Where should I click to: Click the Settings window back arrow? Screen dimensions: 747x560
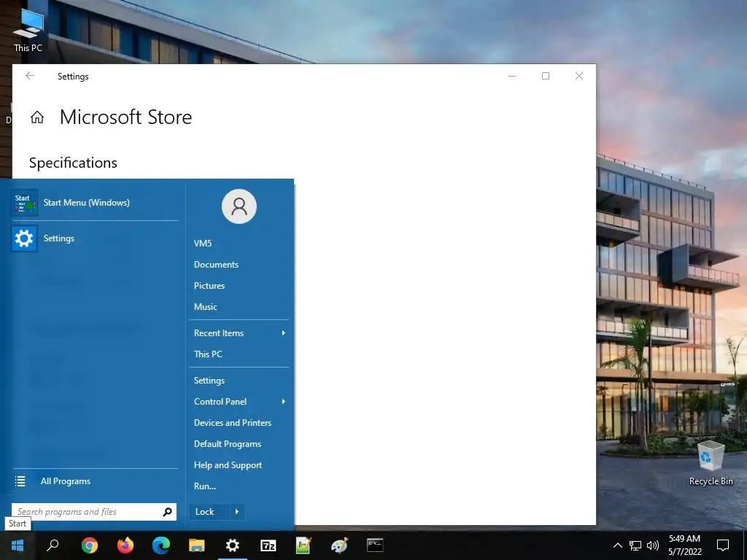30,76
